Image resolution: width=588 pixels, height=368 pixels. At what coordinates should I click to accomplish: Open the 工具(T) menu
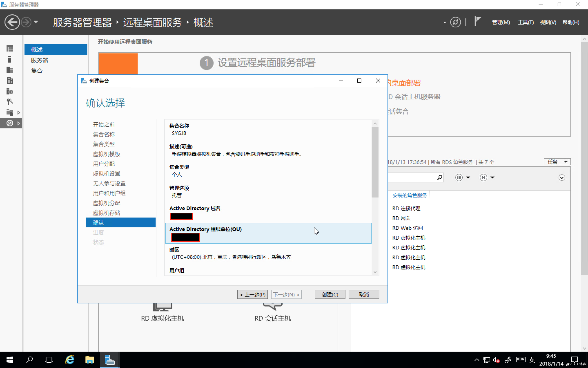tap(526, 22)
